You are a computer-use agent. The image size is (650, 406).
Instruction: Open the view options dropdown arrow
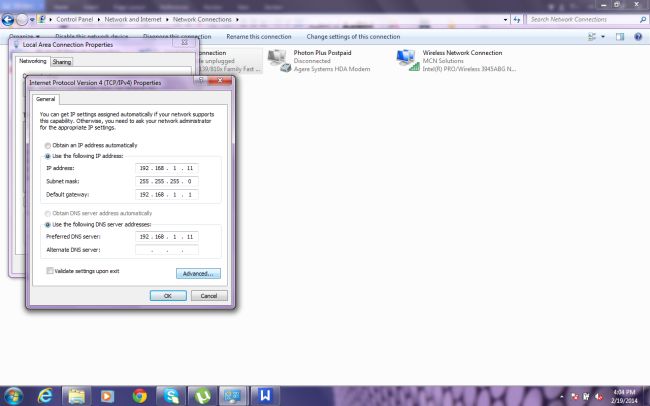click(603, 37)
